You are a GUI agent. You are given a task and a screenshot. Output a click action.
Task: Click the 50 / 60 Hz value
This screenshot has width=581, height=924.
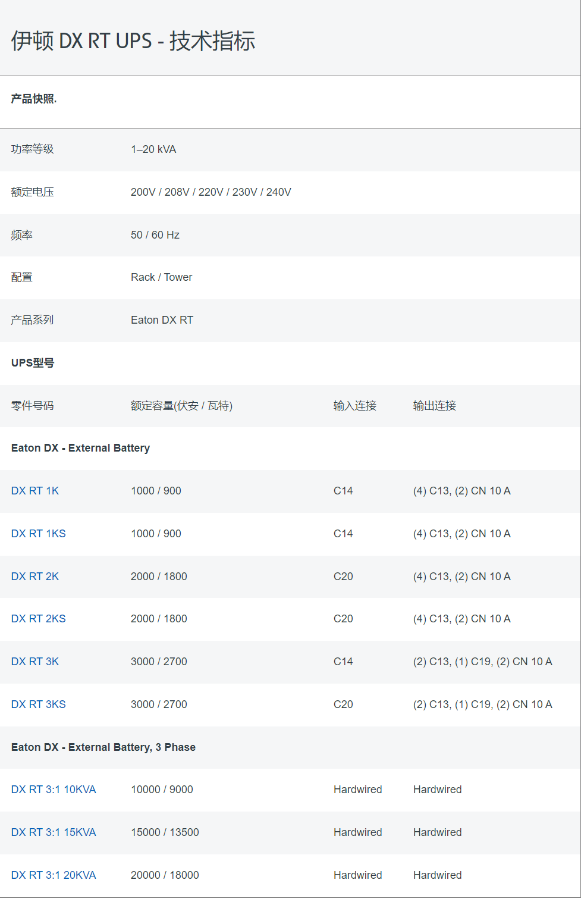point(155,235)
